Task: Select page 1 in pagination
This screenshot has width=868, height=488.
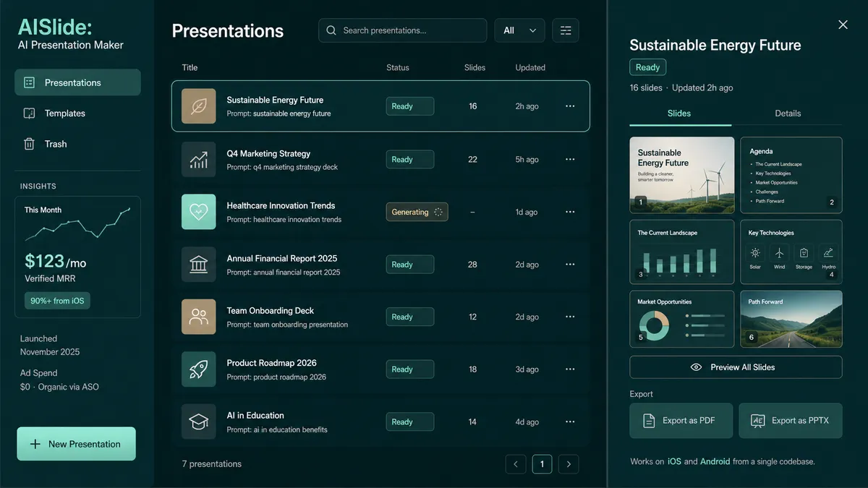Action: [542, 464]
